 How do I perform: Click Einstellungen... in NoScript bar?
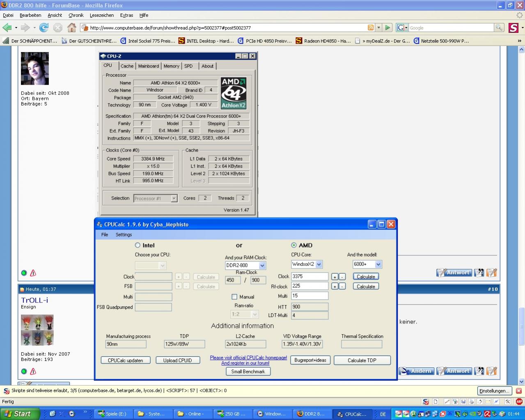pyautogui.click(x=495, y=391)
